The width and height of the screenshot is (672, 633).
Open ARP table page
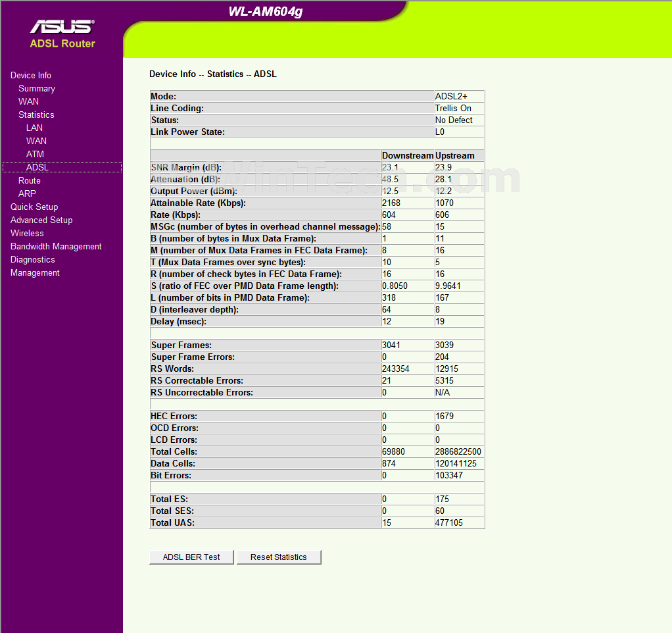(x=27, y=194)
